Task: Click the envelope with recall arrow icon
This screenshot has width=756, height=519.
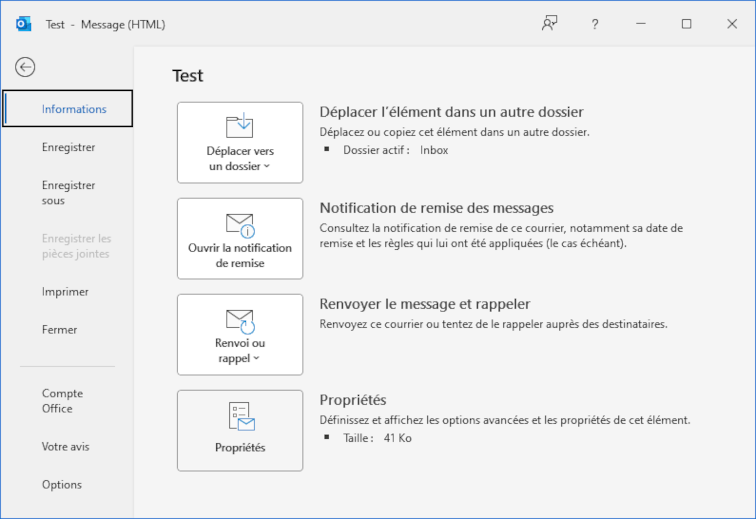Action: pyautogui.click(x=240, y=320)
